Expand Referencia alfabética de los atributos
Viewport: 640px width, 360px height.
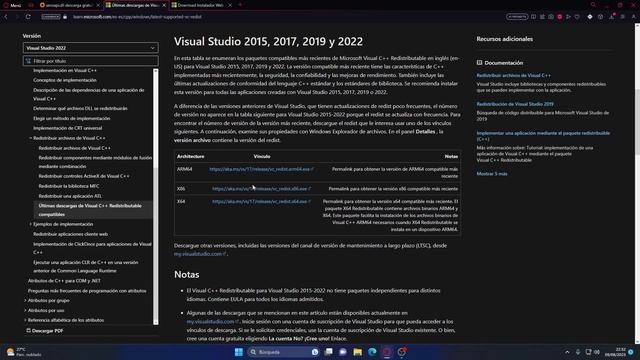coord(25,320)
